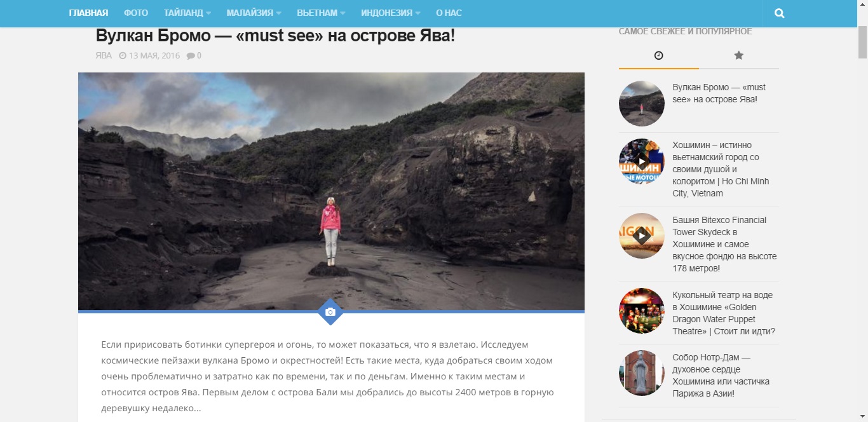Image resolution: width=868 pixels, height=422 pixels.
Task: Expand the МАЛАЙЗИЯ dropdown menu
Action: click(x=254, y=13)
